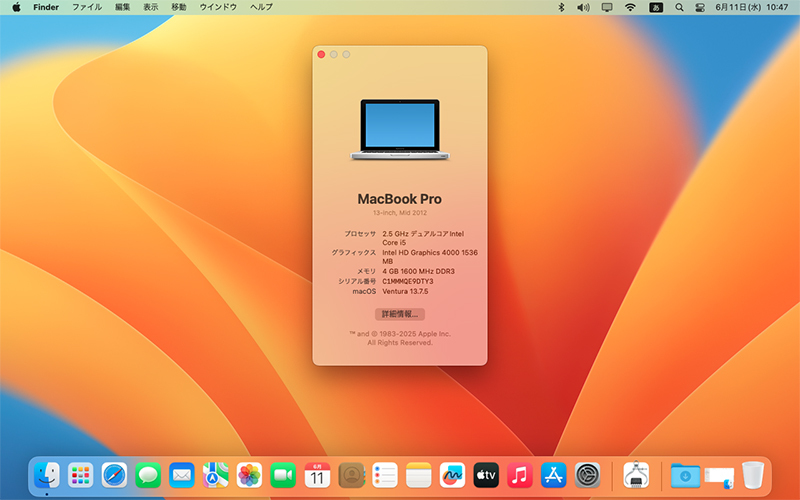The height and width of the screenshot is (500, 800).
Task: Open Mail app in the Dock
Action: click(182, 476)
